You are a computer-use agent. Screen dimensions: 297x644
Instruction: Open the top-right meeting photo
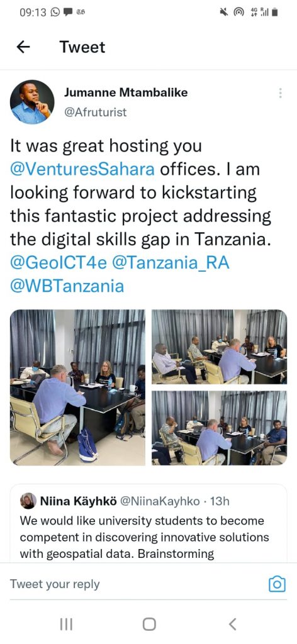220,347
